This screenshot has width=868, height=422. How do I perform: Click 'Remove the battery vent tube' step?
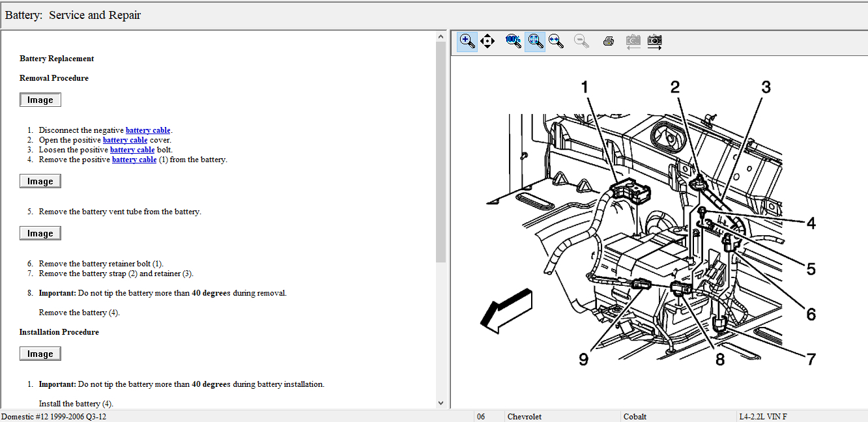click(x=120, y=212)
